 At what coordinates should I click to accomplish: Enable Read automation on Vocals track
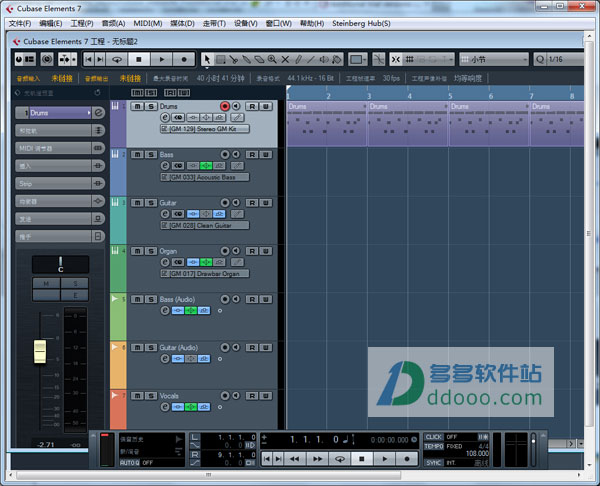click(251, 396)
